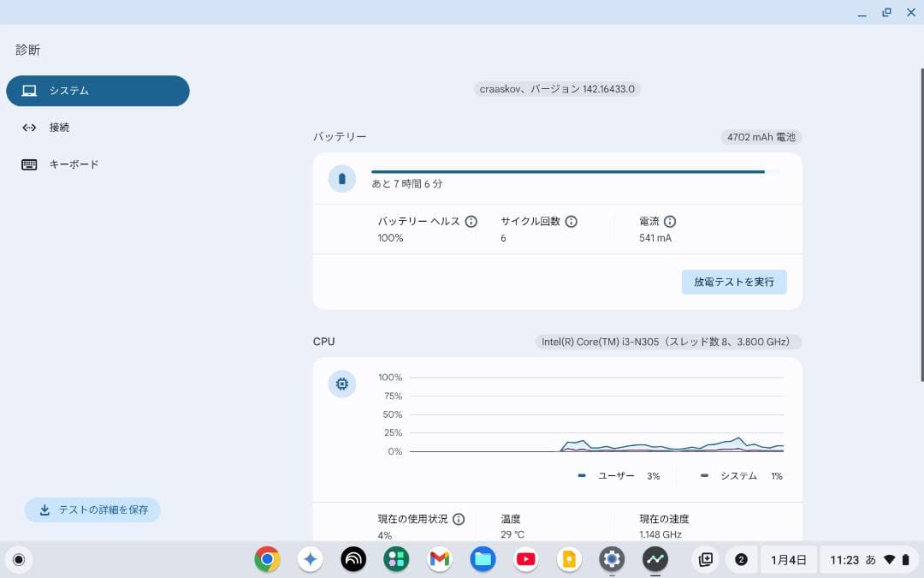This screenshot has width=924, height=578.
Task: Open the サイクル回数 info tooltip
Action: 572,221
